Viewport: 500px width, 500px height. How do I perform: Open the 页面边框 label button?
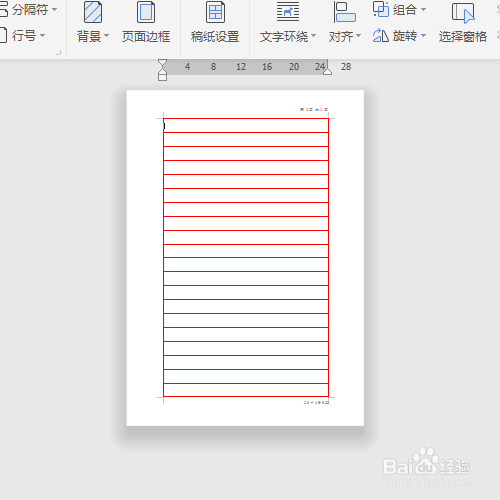146,36
